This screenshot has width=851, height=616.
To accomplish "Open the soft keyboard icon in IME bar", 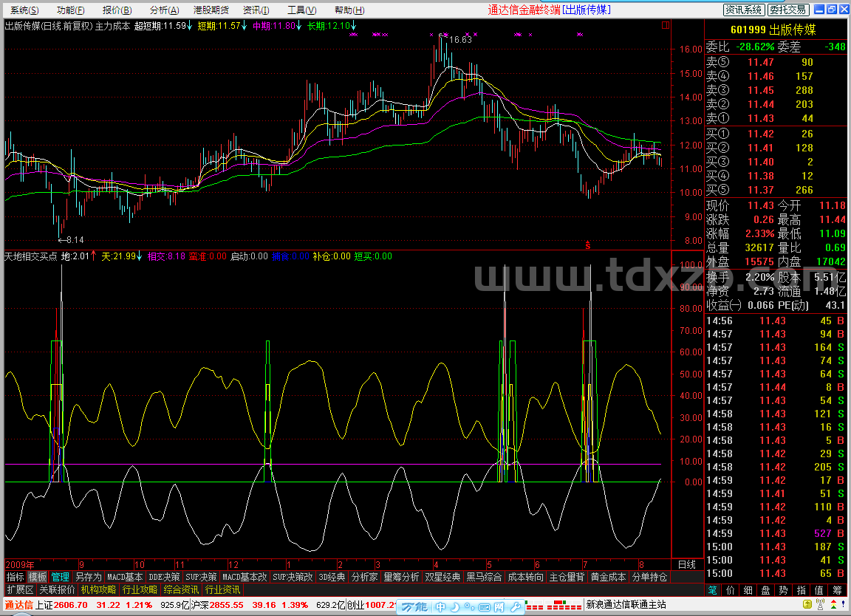I will click(485, 607).
